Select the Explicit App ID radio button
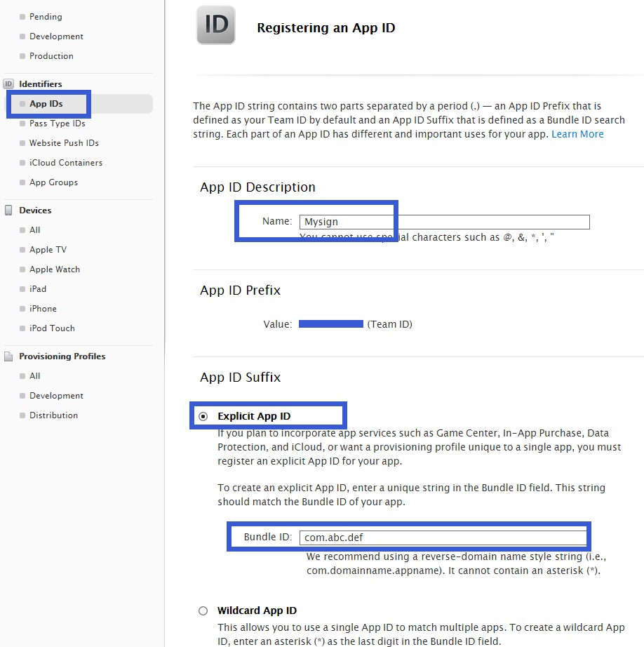 (203, 416)
